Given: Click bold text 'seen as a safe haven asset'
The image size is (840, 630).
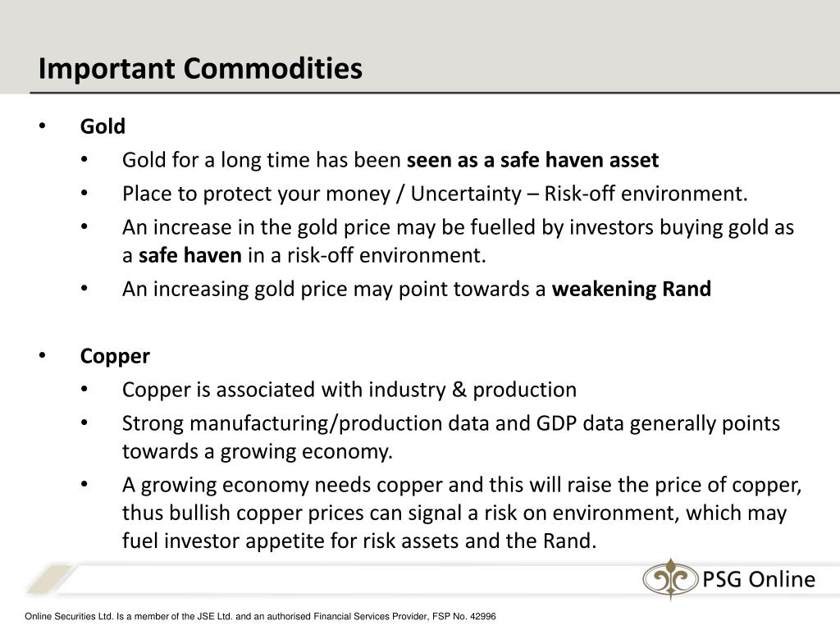Looking at the screenshot, I should coord(532,160).
